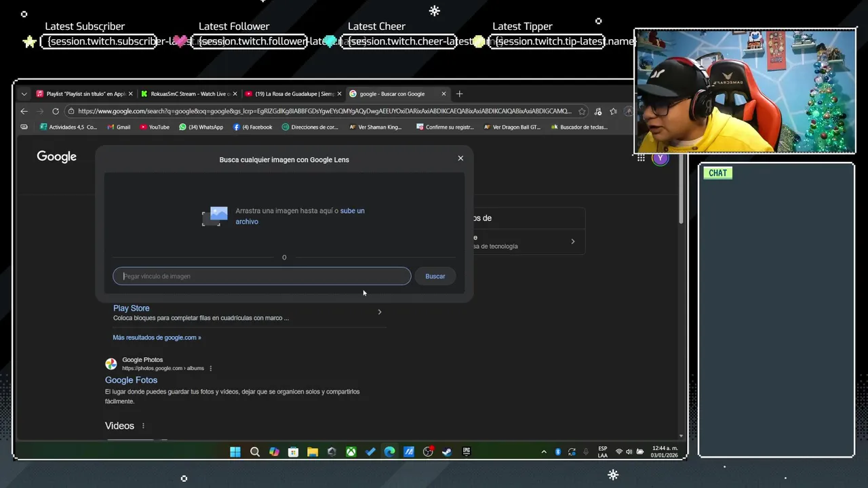The image size is (868, 488).
Task: Focus the 'Pegar vínculo de imagen' field
Action: (x=262, y=276)
